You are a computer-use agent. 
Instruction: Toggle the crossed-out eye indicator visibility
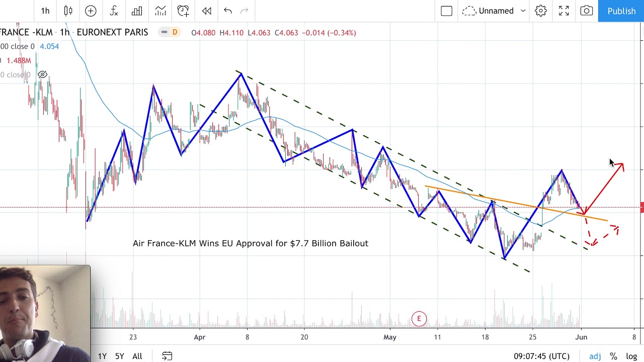43,74
